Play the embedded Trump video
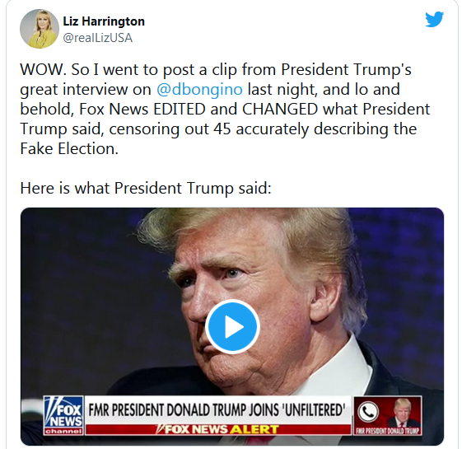Viewport: 476px width, 449px height. 232,327
